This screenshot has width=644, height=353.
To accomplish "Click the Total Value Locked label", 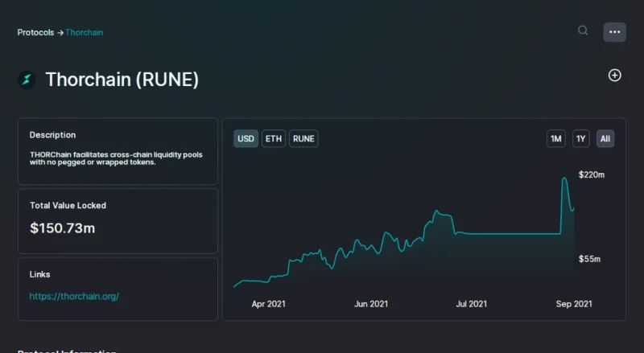I will (x=68, y=206).
